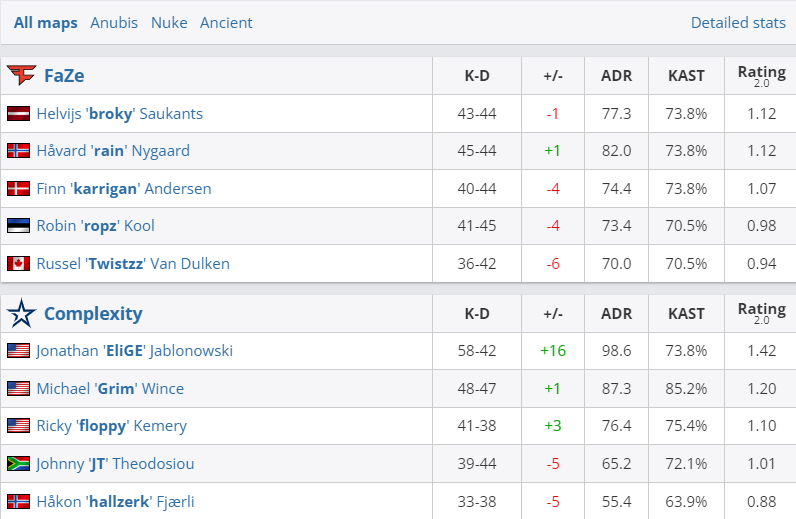Click the FaZe team logo icon
796x519 pixels.
click(21, 75)
